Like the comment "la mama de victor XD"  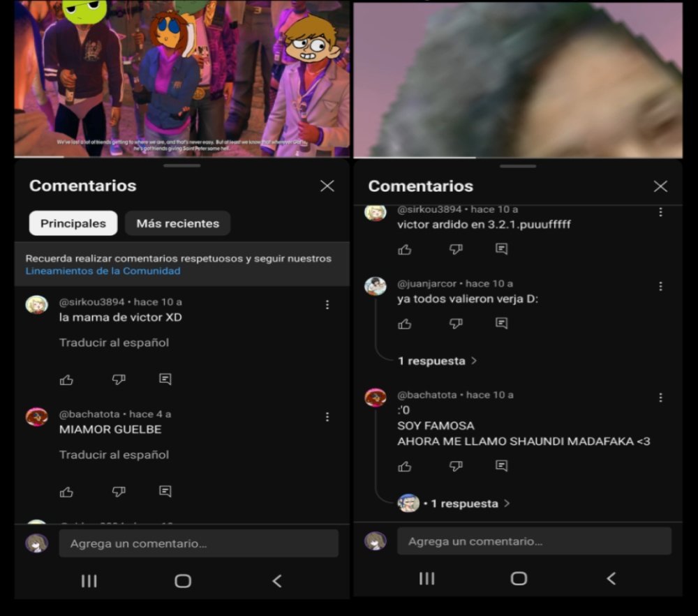coord(66,380)
